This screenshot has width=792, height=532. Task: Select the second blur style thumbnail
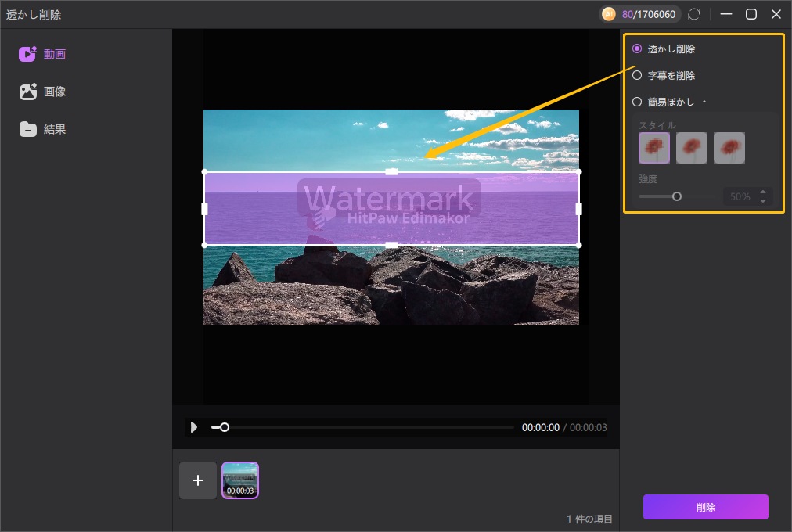point(692,148)
